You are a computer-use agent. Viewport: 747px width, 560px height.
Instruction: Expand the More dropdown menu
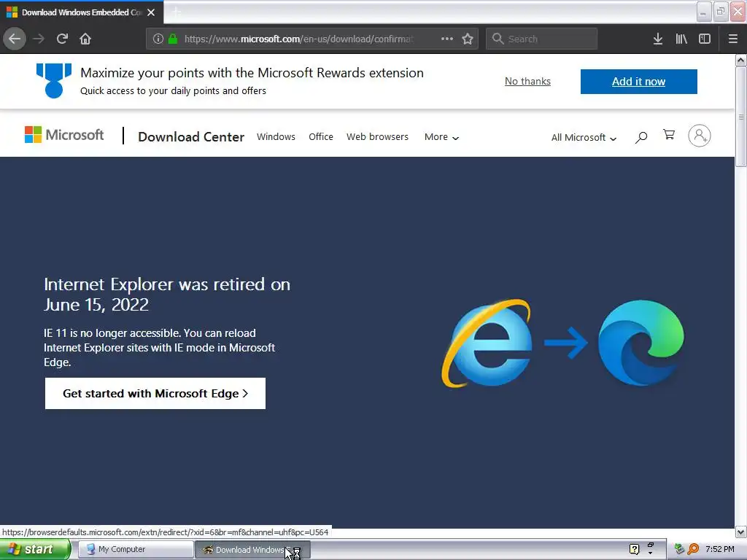[441, 137]
